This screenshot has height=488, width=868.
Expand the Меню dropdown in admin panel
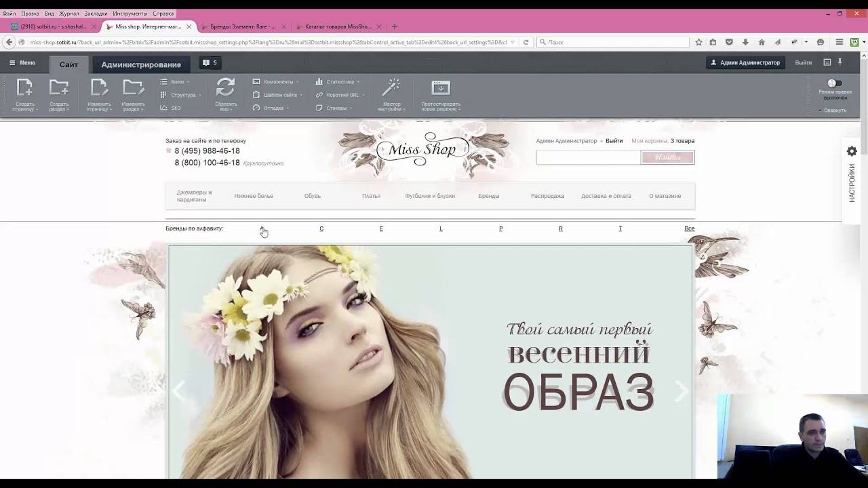[174, 82]
